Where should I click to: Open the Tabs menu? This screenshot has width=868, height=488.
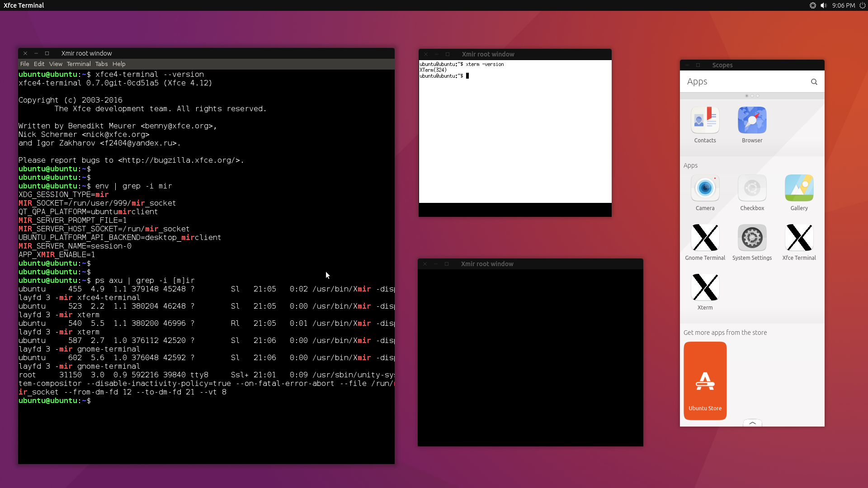(101, 64)
